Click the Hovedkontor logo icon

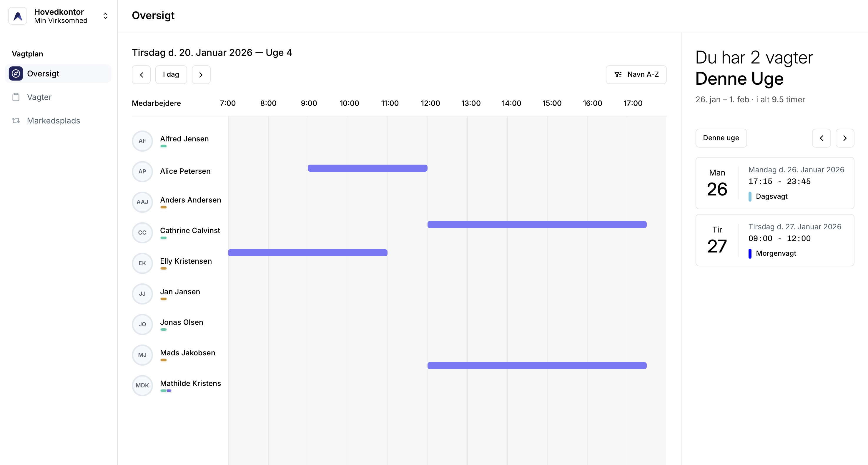point(18,16)
